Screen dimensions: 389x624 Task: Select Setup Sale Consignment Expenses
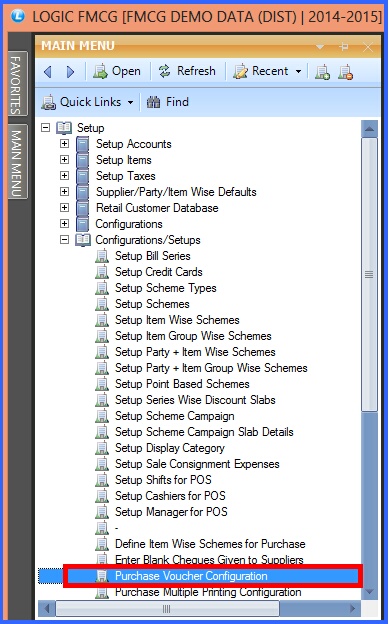point(197,464)
